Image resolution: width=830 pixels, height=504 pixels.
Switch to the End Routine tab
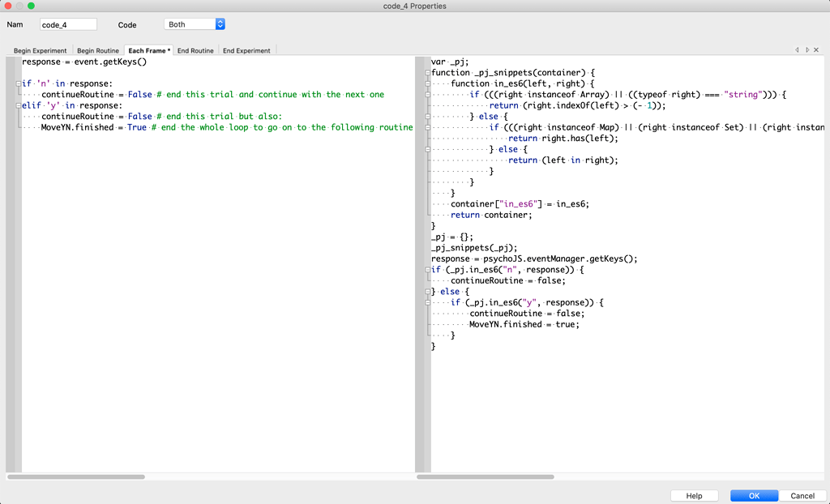click(x=195, y=49)
